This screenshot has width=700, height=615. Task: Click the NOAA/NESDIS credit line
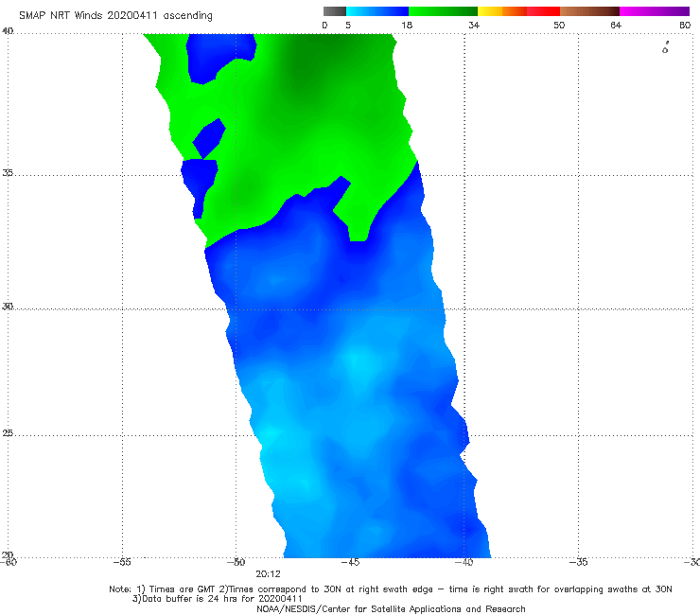[x=391, y=608]
